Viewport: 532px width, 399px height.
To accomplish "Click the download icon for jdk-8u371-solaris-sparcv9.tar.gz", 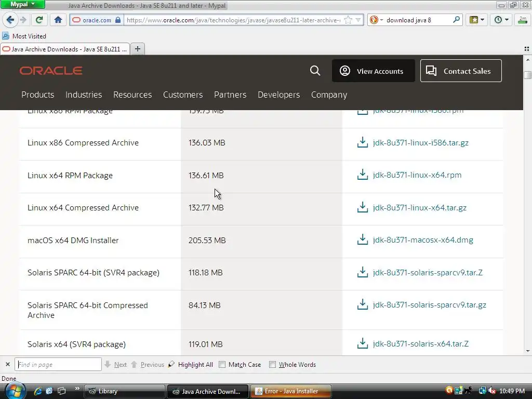I will [x=362, y=304].
